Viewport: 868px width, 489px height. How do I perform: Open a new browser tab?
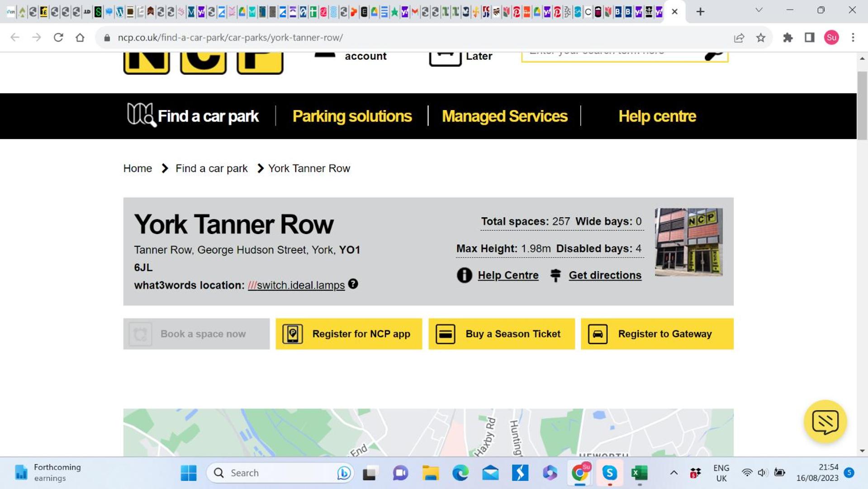click(700, 12)
